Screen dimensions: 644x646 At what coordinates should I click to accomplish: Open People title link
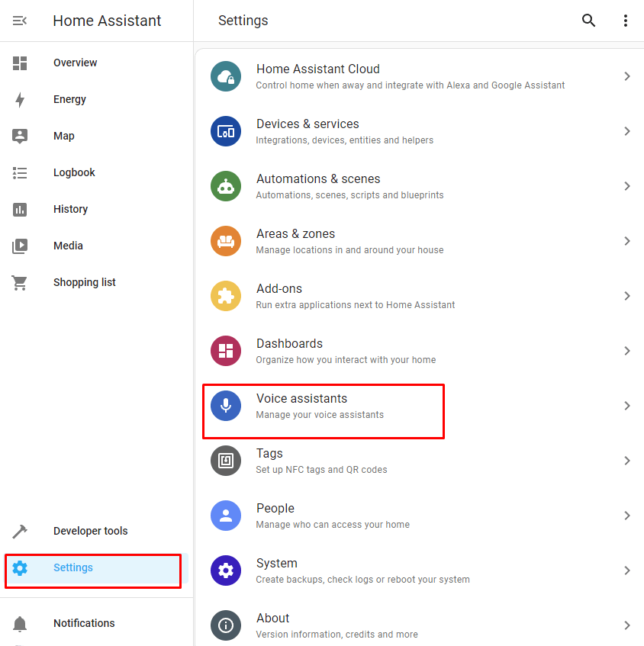[275, 509]
